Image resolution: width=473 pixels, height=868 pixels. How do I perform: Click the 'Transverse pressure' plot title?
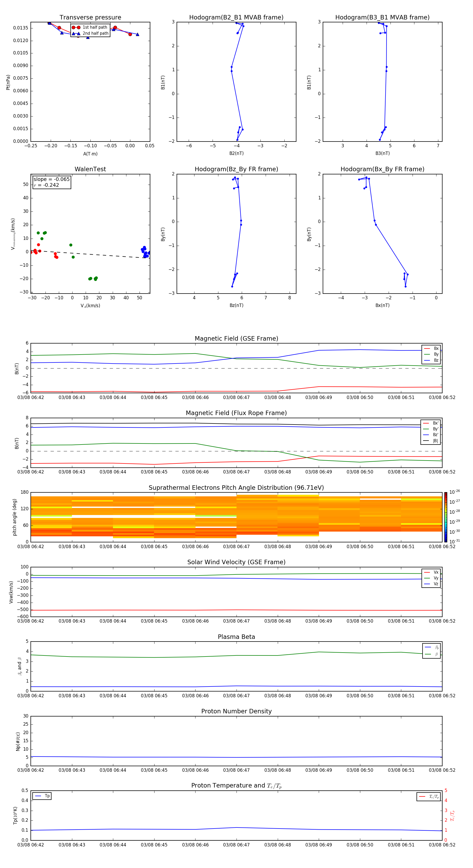coord(90,18)
